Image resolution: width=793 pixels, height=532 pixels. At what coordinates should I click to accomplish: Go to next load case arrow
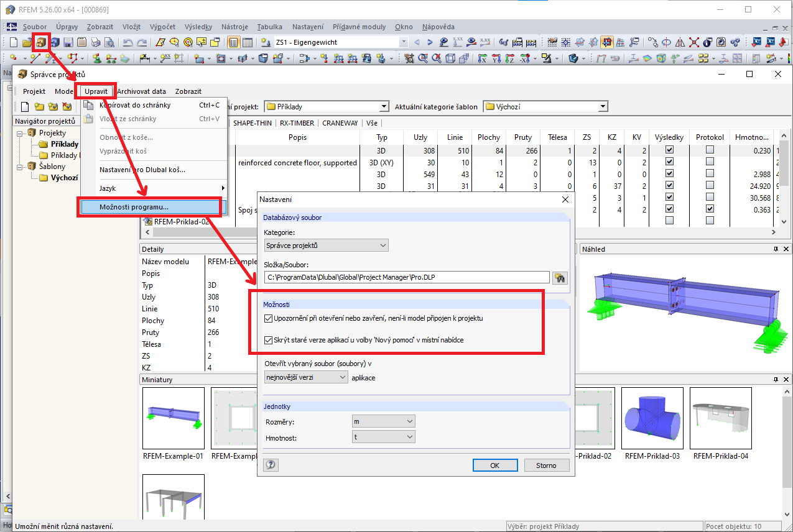[x=430, y=42]
